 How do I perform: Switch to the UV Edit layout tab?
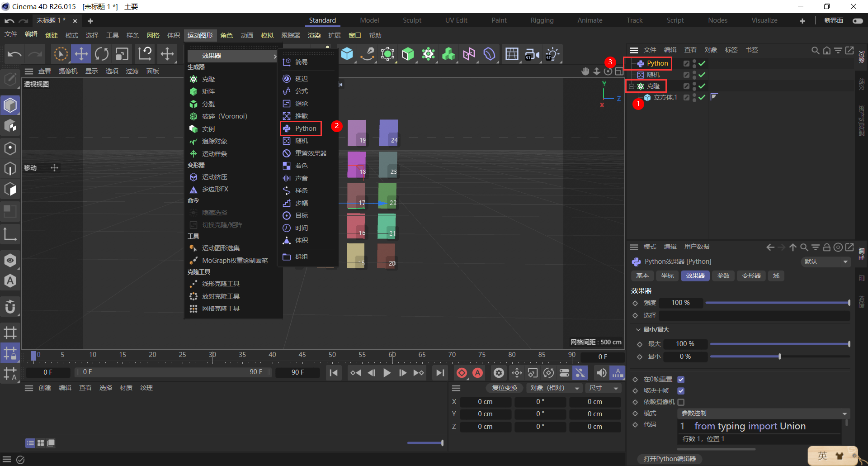click(x=456, y=20)
